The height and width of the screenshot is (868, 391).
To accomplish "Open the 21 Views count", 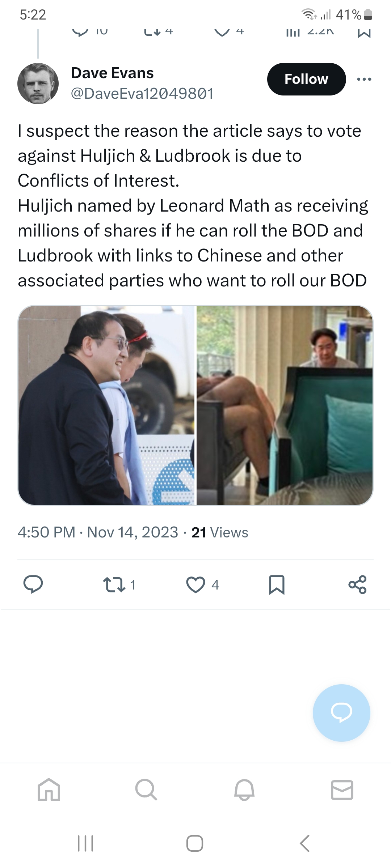I will [219, 532].
